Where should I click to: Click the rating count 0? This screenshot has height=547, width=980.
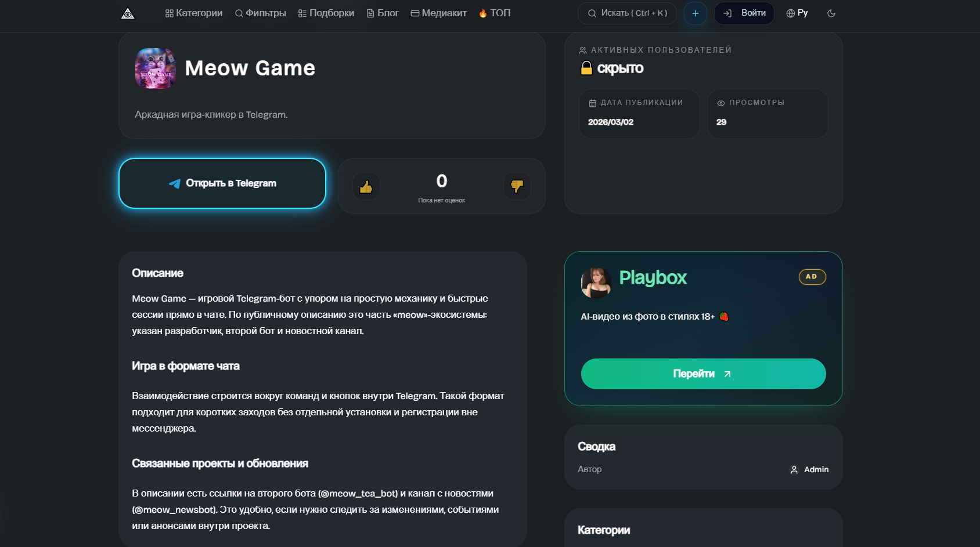pos(442,181)
